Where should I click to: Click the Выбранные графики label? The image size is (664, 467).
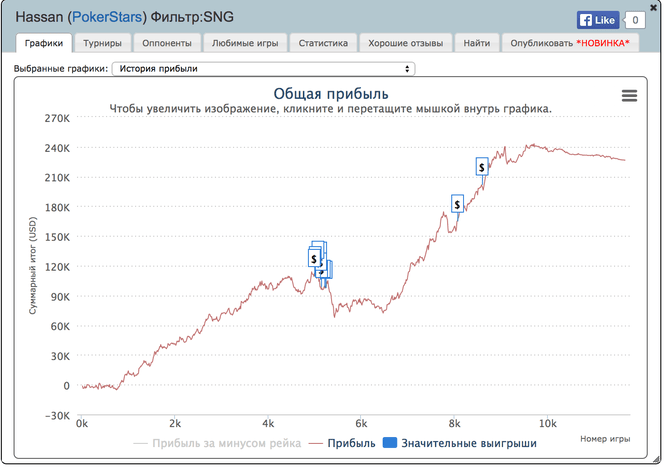[61, 69]
